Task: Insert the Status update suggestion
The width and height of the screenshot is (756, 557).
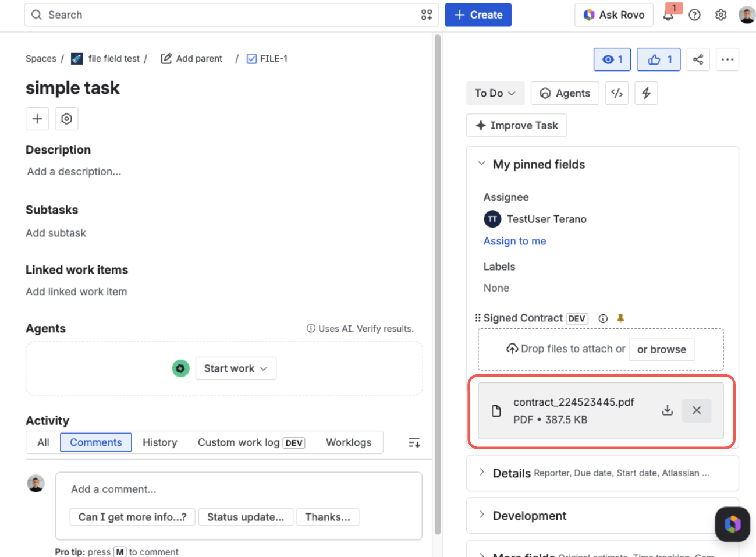Action: tap(246, 517)
